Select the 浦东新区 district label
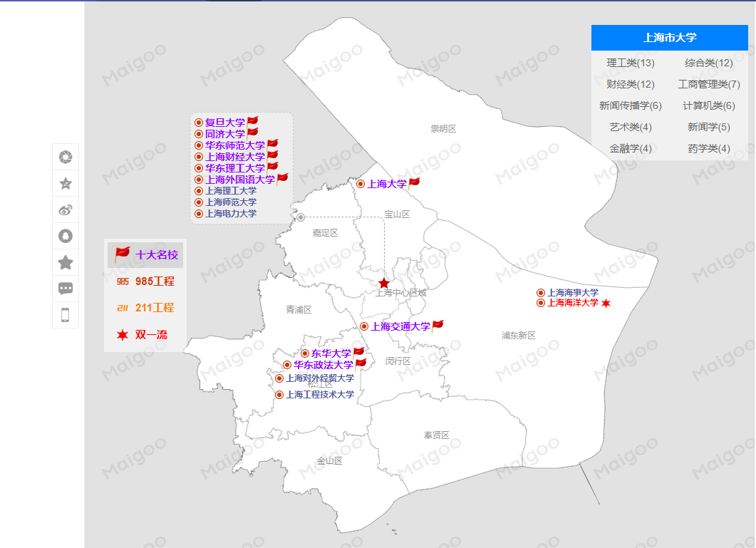Screen dimensions: 756x548 click(518, 335)
